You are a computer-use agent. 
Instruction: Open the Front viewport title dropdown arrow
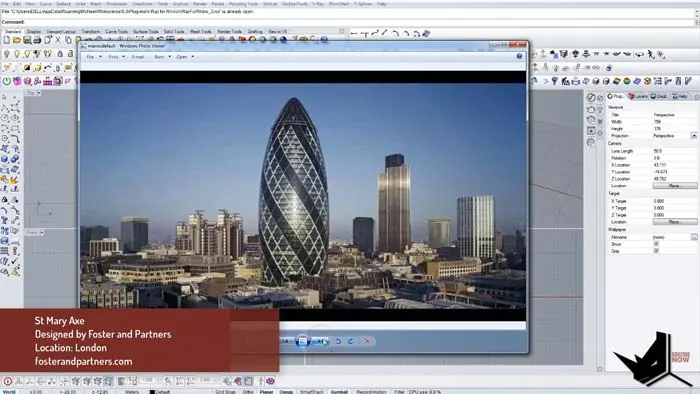[x=42, y=232]
